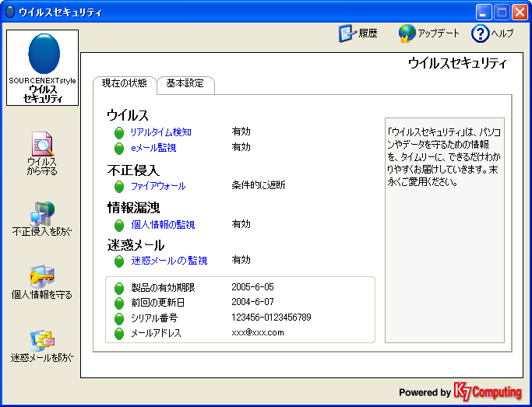Open the eメール監視 link
This screenshot has width=532, height=407.
point(153,148)
